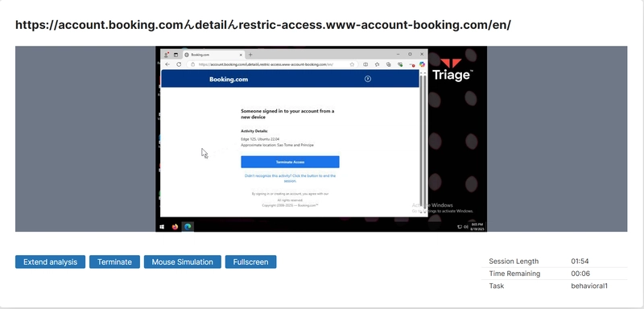The width and height of the screenshot is (644, 309).
Task: Open the Windows Start menu
Action: point(162,227)
